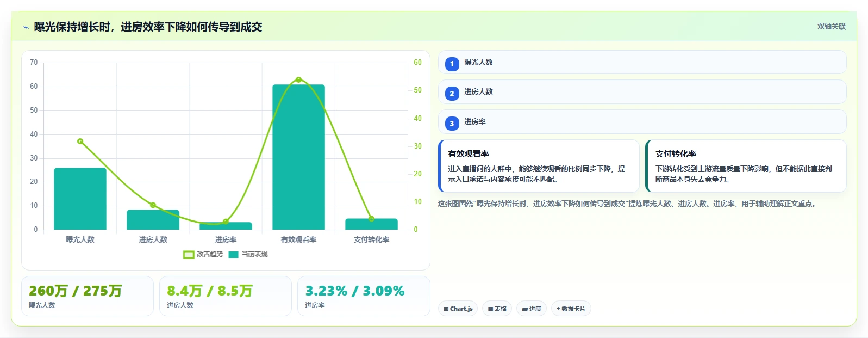The width and height of the screenshot is (868, 338).
Task: Click the 进度 tag chip
Action: (x=532, y=309)
